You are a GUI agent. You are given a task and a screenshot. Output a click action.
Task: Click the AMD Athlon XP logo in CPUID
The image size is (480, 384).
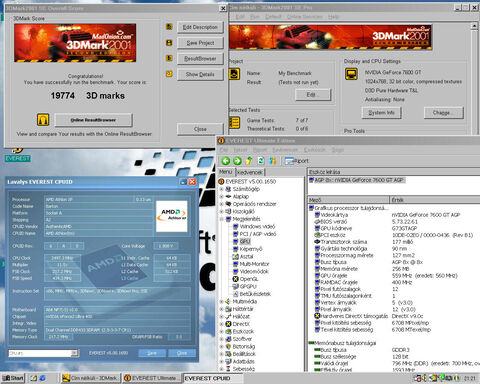tap(172, 216)
